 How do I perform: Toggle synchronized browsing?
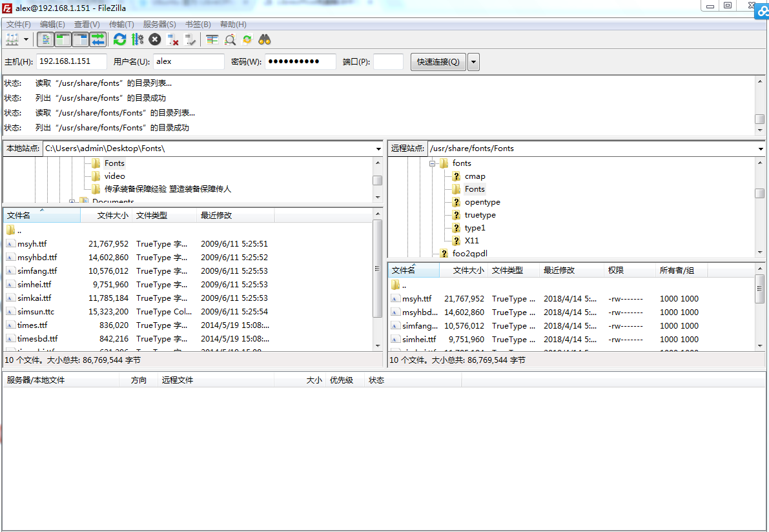pos(247,40)
